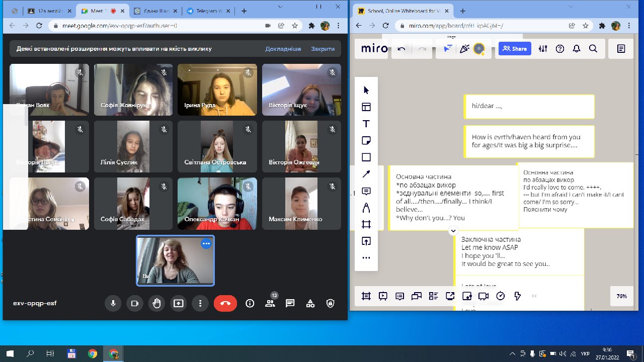
Task: Click the reactions party popper icon
Action: click(x=464, y=48)
